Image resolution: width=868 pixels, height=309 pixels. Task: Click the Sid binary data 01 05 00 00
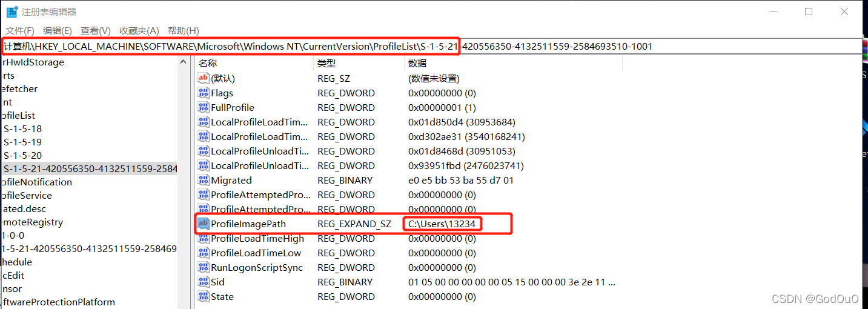click(512, 282)
